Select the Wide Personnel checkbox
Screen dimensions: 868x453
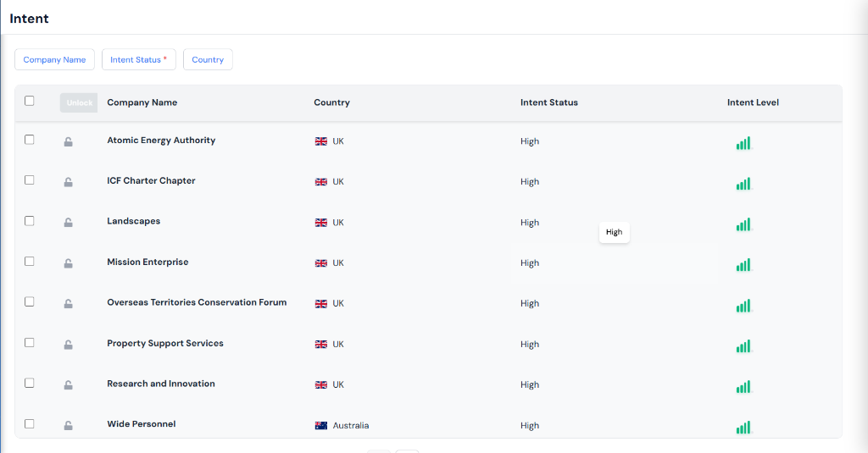tap(30, 423)
